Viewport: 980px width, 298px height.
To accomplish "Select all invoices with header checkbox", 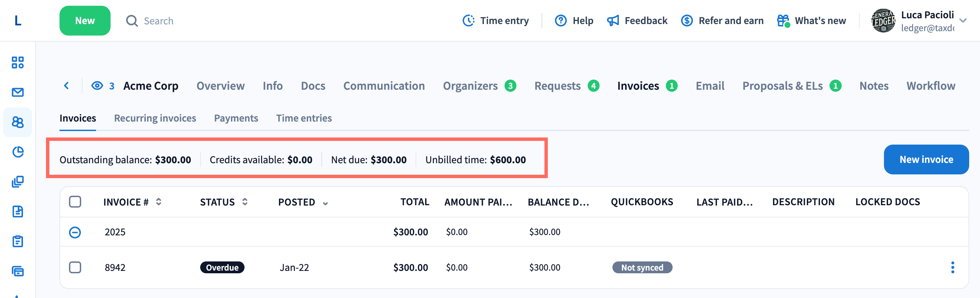I will [75, 201].
